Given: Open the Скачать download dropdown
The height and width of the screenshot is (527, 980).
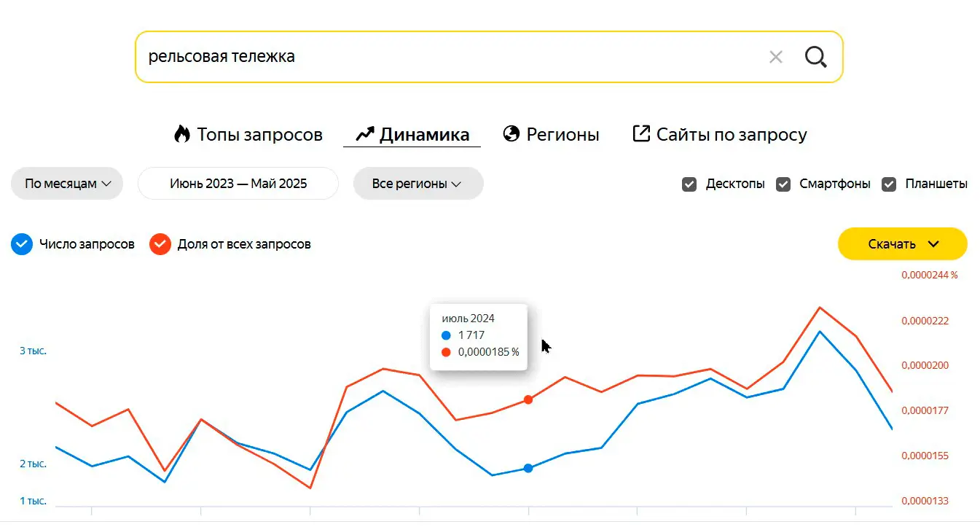Looking at the screenshot, I should [x=902, y=244].
